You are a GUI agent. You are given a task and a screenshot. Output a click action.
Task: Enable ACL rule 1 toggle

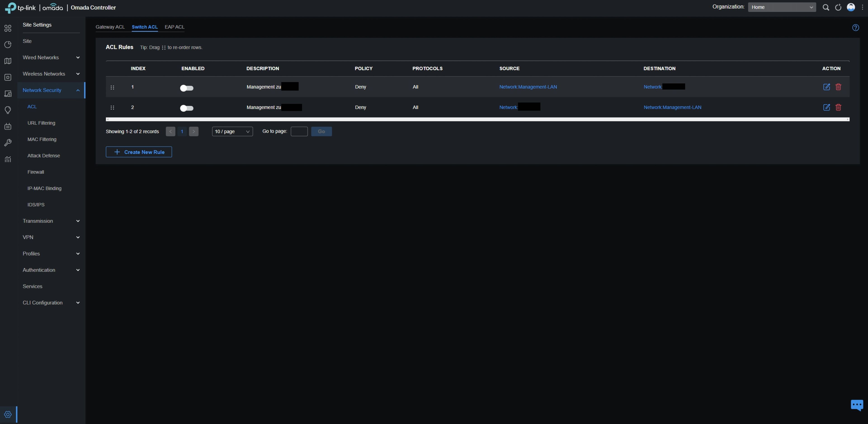(187, 88)
